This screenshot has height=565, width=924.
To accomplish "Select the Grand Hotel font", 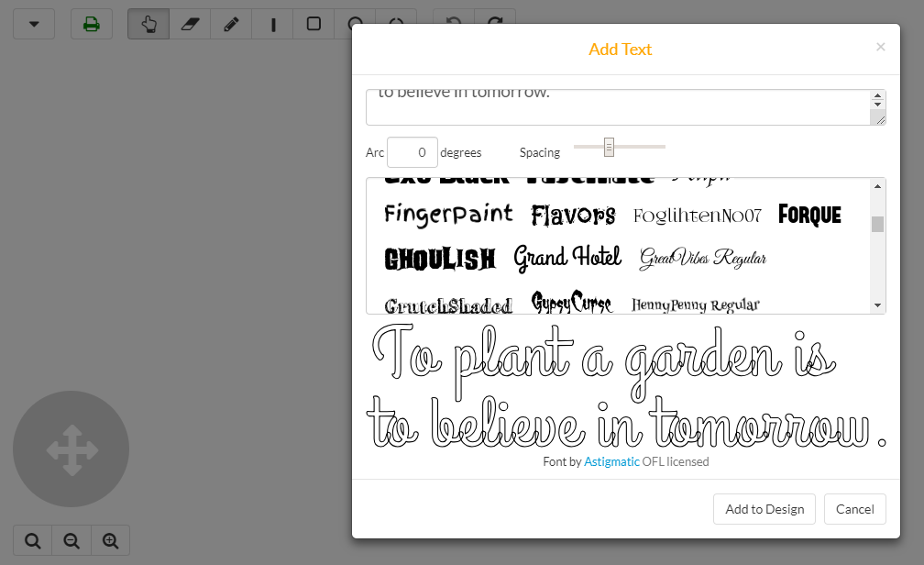I will pyautogui.click(x=567, y=258).
